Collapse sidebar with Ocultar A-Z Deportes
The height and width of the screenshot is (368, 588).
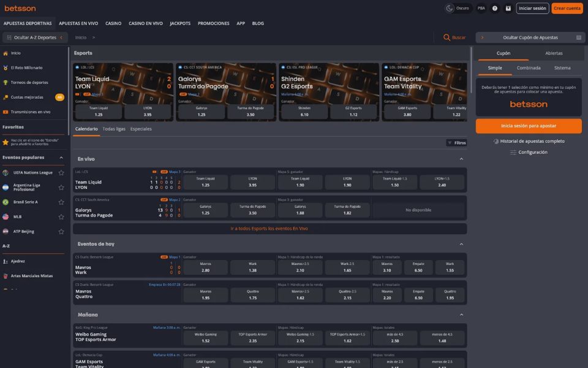click(x=35, y=37)
